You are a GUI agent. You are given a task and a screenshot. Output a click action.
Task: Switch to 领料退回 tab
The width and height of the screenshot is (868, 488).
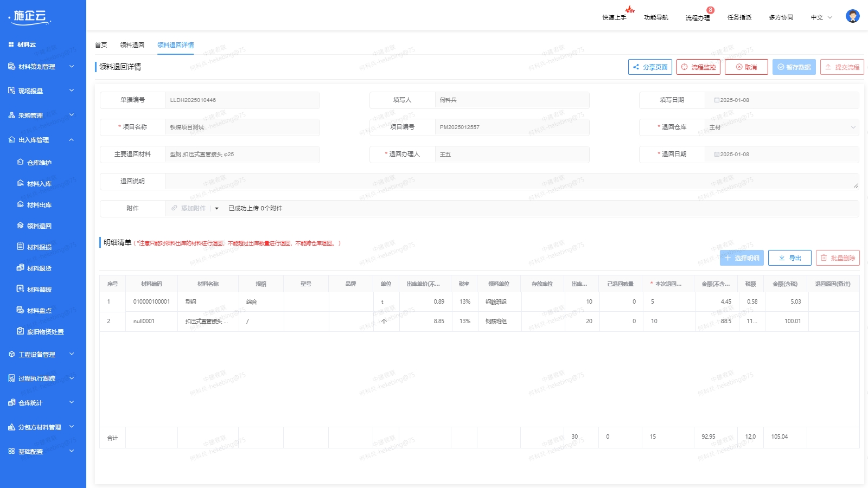[132, 45]
